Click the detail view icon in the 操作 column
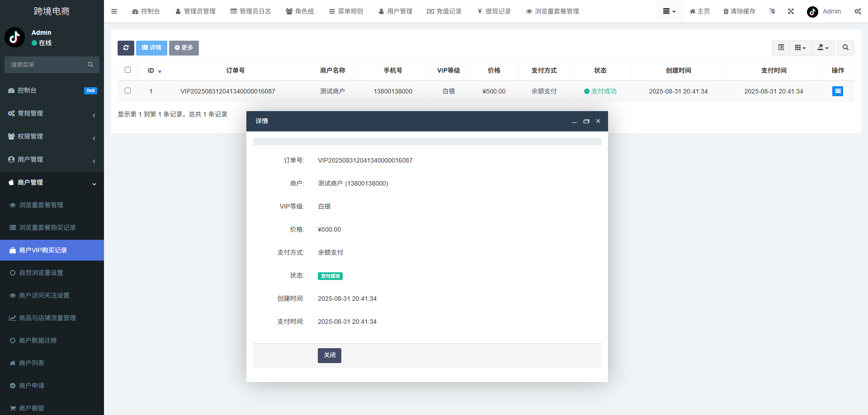The height and width of the screenshot is (415, 868). point(838,91)
